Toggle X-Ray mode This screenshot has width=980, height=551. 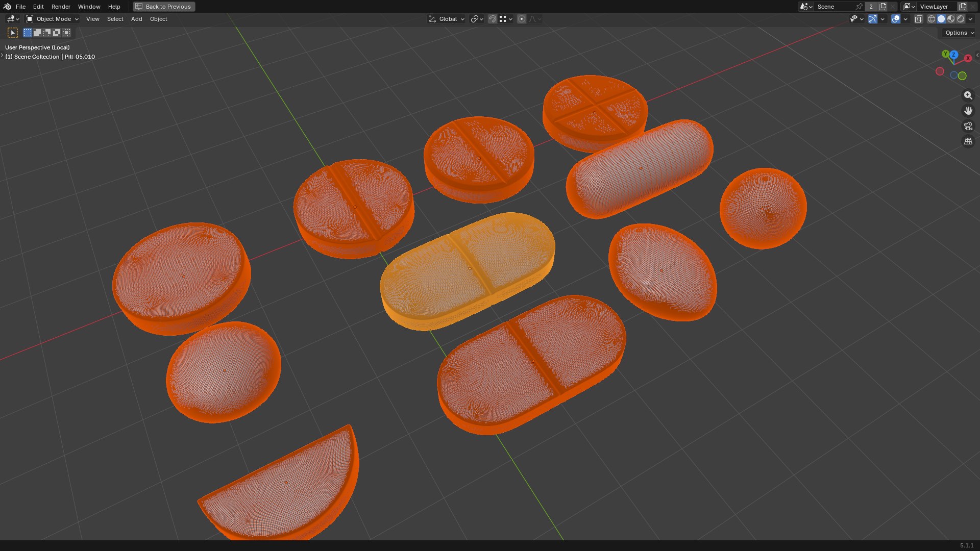coord(918,19)
